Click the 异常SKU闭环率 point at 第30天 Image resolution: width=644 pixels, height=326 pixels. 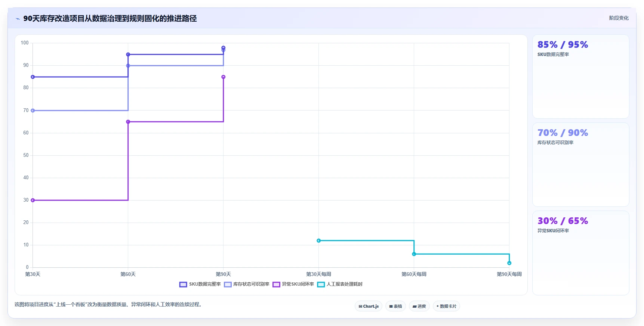click(33, 200)
